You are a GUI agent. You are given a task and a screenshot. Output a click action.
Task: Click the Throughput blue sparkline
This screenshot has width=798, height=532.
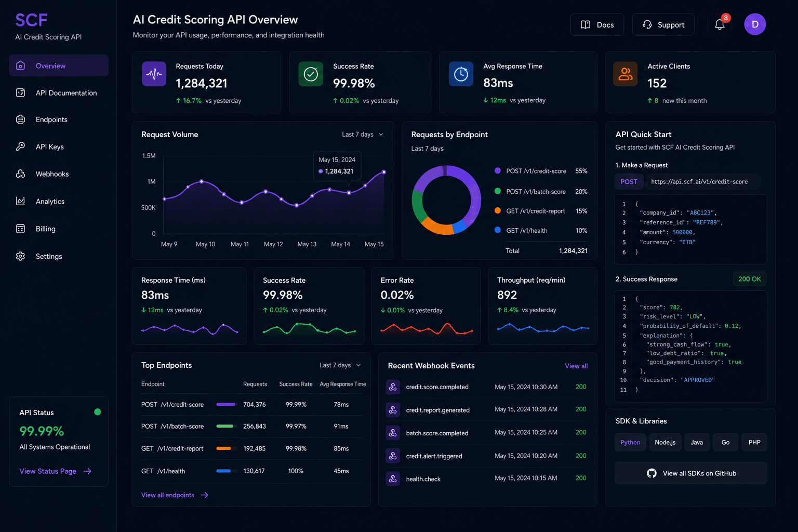point(543,328)
